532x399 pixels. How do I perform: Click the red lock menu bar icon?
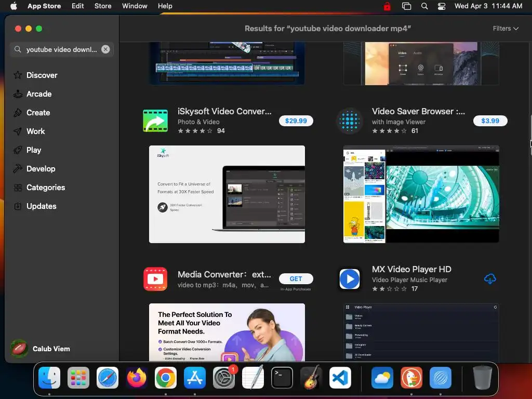(387, 6)
